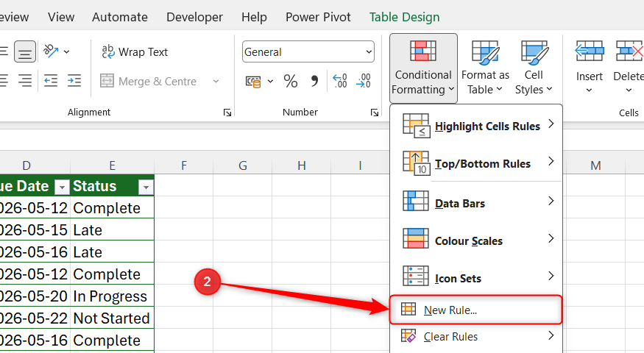Click the Format as Table icon
The height and width of the screenshot is (353, 644).
(485, 52)
